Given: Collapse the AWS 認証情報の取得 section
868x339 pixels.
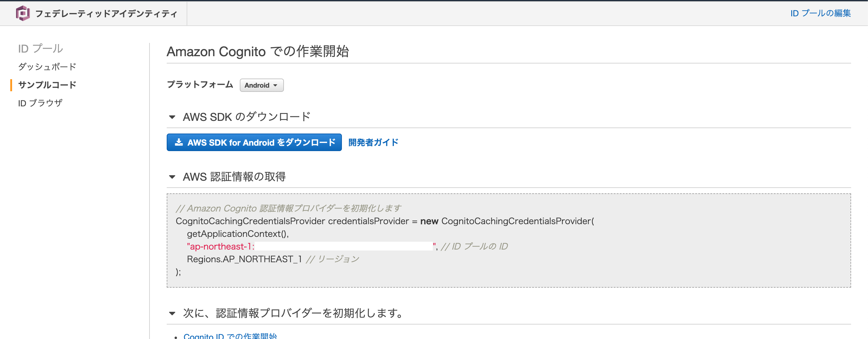Looking at the screenshot, I should [172, 177].
